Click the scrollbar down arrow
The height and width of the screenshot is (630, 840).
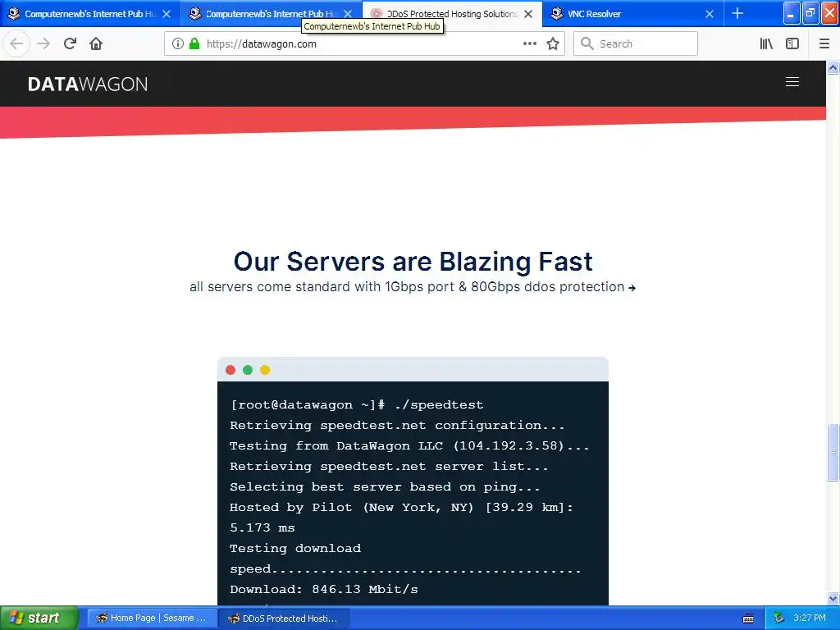tap(833, 598)
